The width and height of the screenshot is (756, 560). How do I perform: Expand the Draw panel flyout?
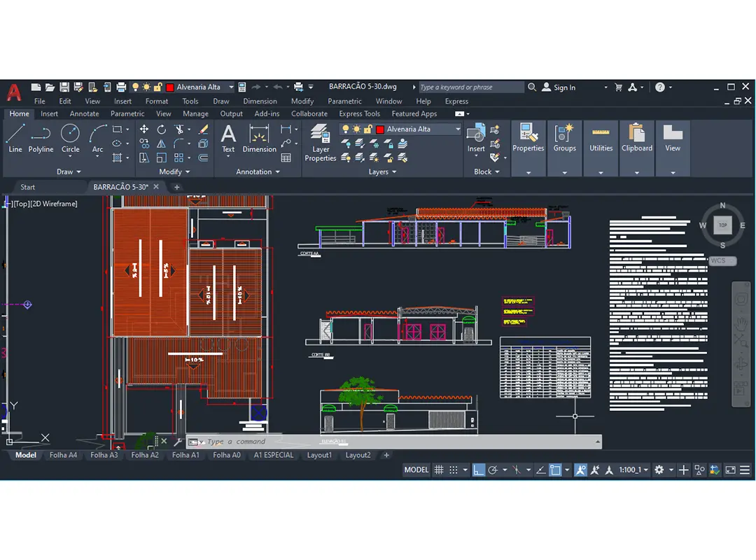69,171
